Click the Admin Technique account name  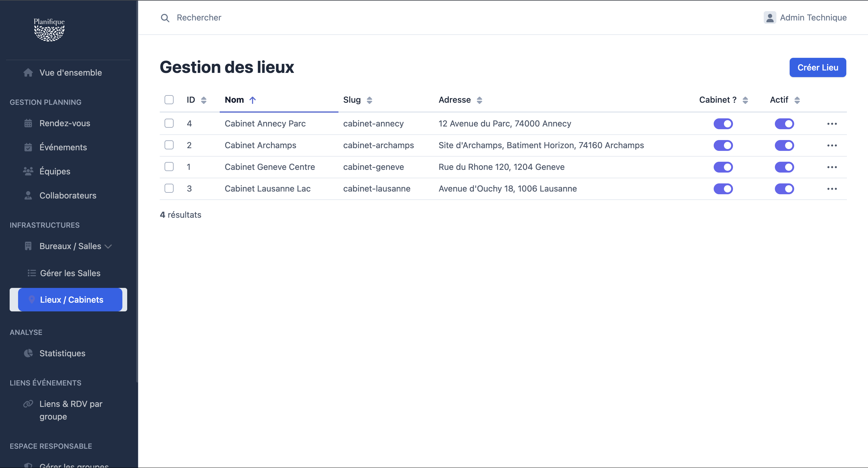point(813,17)
